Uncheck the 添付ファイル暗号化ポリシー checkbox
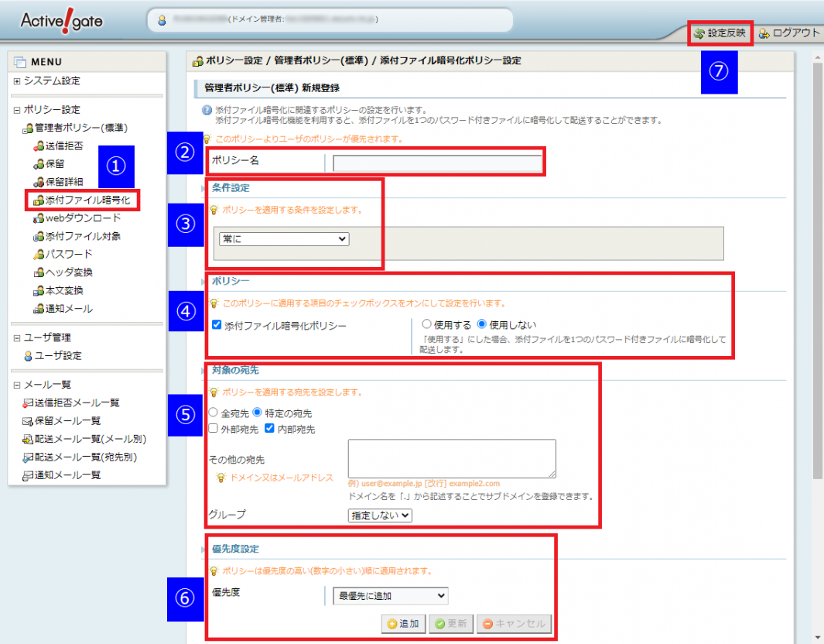 217,325
